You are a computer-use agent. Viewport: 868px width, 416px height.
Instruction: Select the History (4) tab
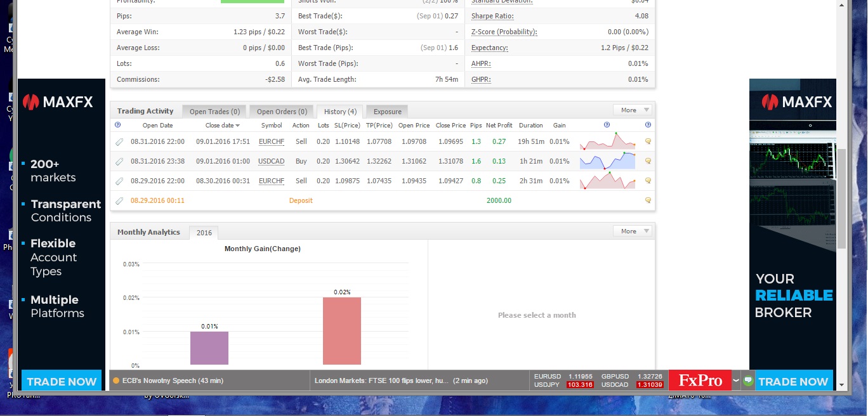click(x=340, y=112)
